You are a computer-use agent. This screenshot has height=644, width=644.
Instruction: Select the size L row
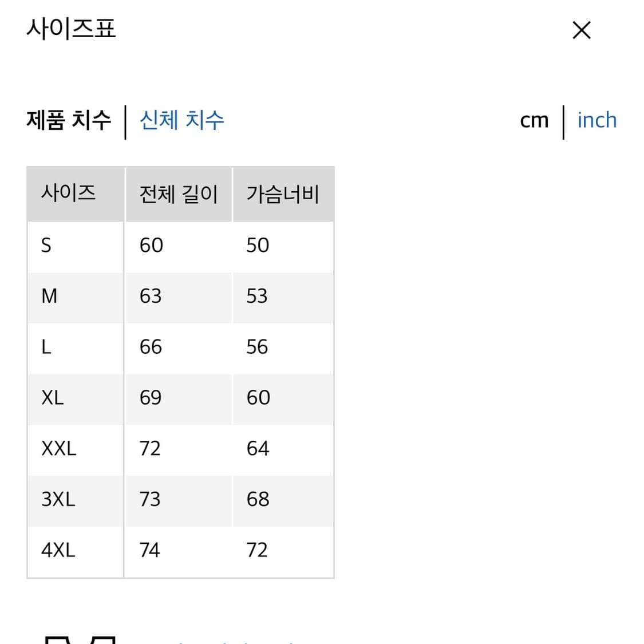(x=46, y=347)
